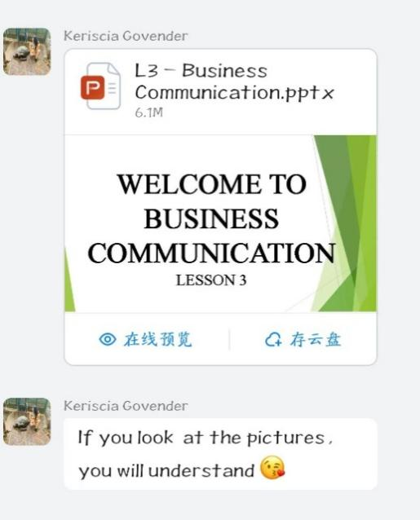Save the file with 存云盘
This screenshot has width=420, height=520.
[303, 340]
